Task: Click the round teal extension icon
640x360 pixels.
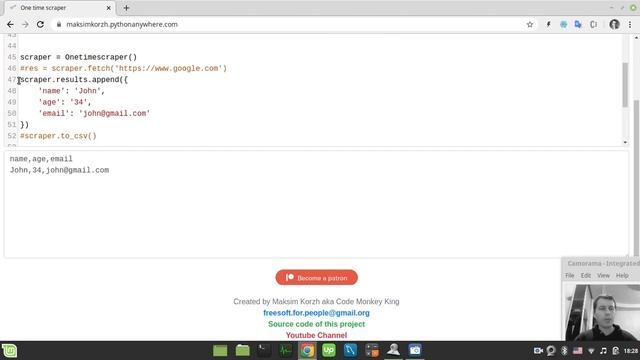Action: click(x=564, y=24)
